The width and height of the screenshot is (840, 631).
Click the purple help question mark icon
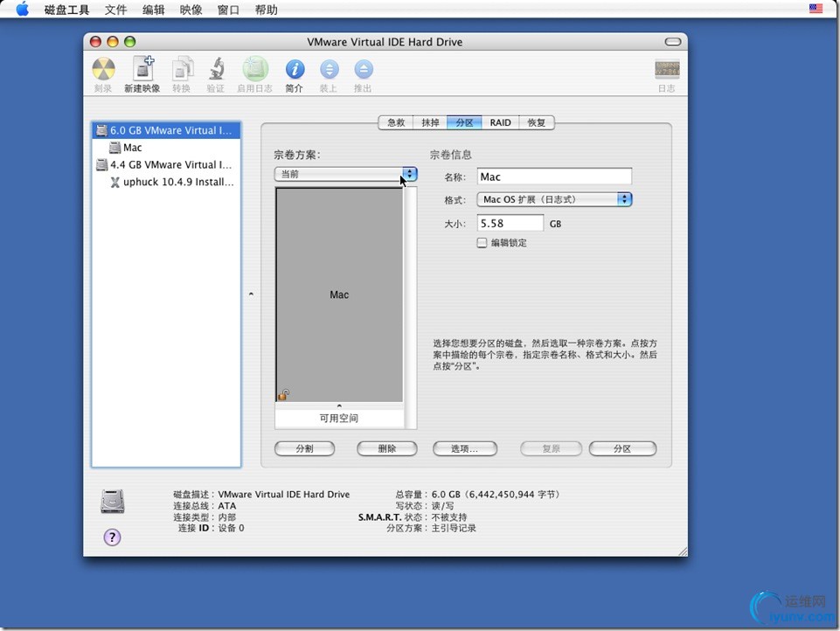tap(112, 537)
